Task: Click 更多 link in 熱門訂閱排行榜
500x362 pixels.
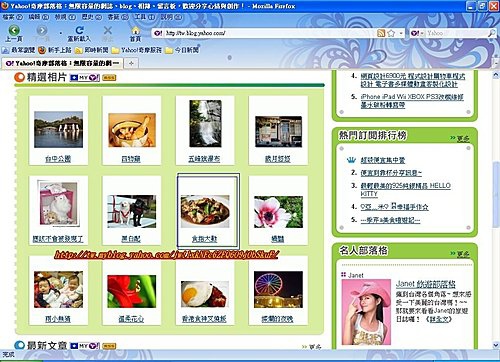Action: click(463, 138)
